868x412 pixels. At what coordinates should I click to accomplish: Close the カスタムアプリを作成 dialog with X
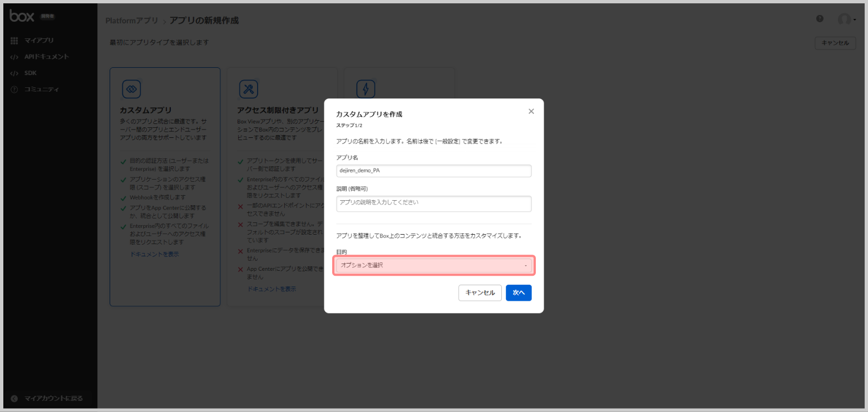tap(531, 111)
